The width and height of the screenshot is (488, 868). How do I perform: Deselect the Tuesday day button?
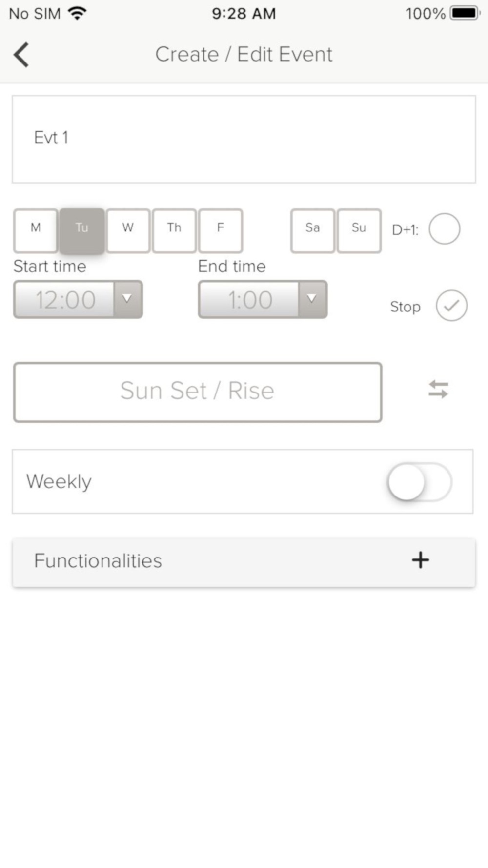click(x=82, y=230)
